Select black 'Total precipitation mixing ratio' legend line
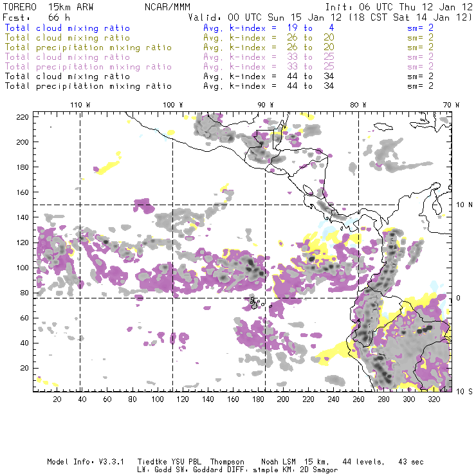Viewport: 476px width, 476px height. coord(88,86)
